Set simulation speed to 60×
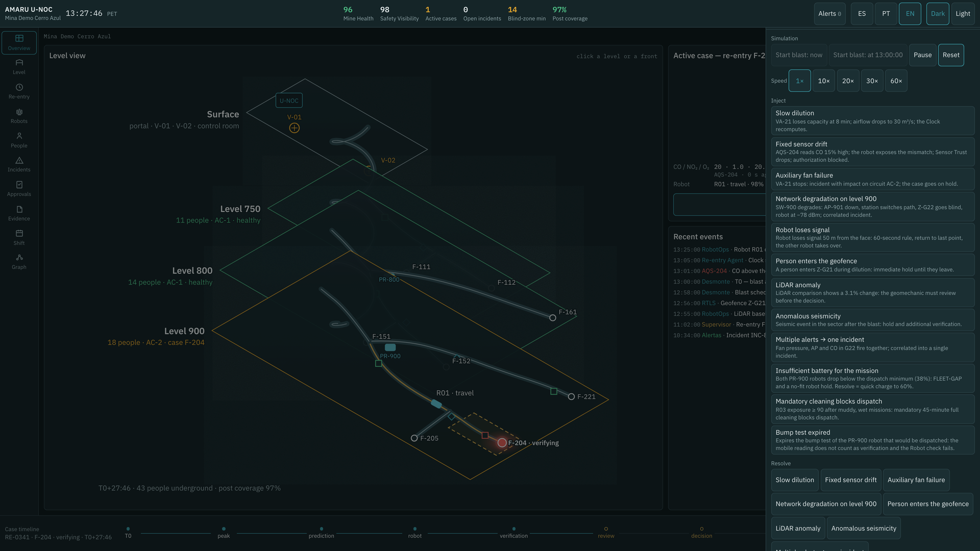Image resolution: width=980 pixels, height=551 pixels. [896, 81]
